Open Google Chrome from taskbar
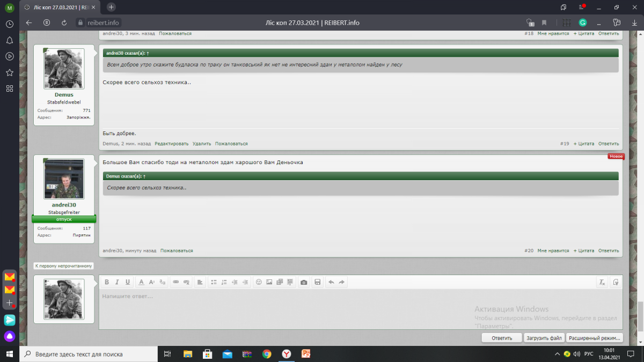644x362 pixels. pos(267,354)
